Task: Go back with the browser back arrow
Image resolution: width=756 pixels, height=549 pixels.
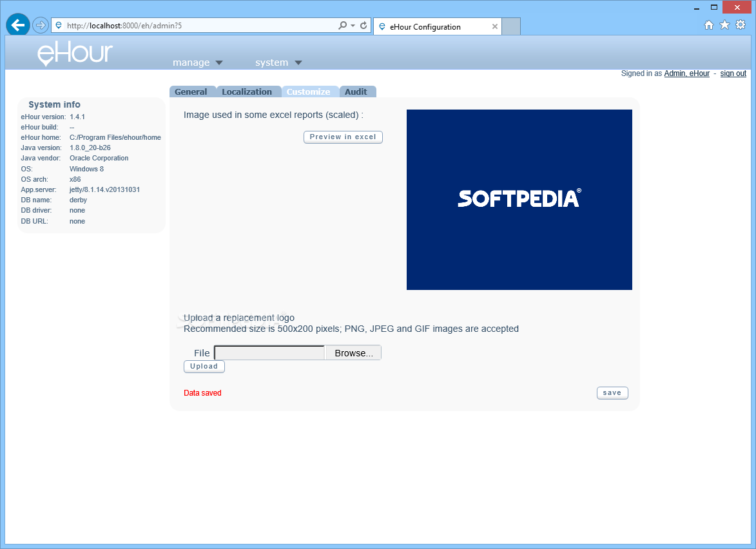Action: tap(18, 25)
